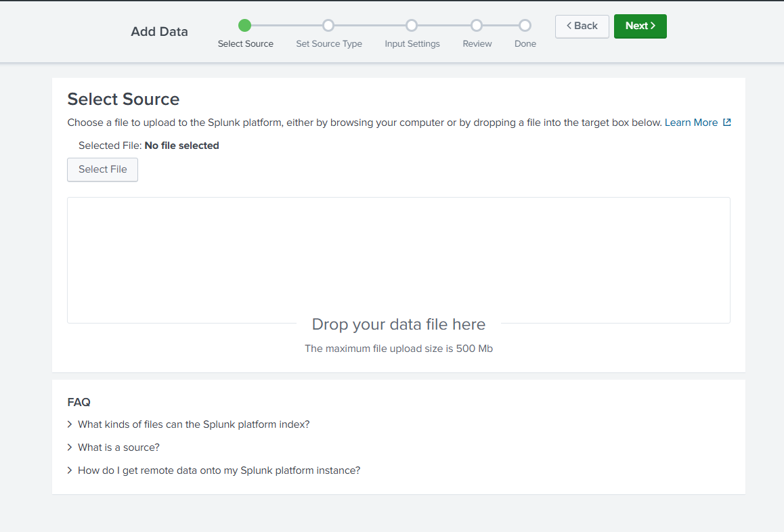Screen dimensions: 784x532
Task: Expand 'What kinds of files can the Splunk platform index?'
Action: (x=188, y=424)
